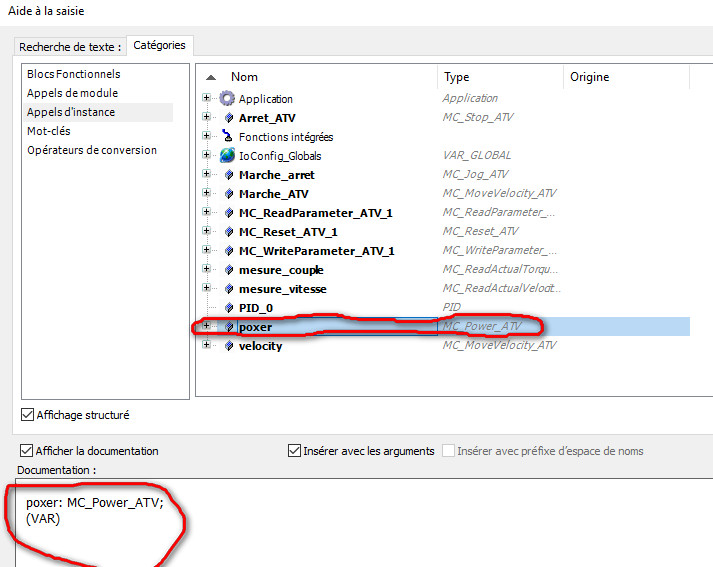Viewport: 713px width, 567px height.
Task: Uncheck Afficher la documentation
Action: click(27, 451)
